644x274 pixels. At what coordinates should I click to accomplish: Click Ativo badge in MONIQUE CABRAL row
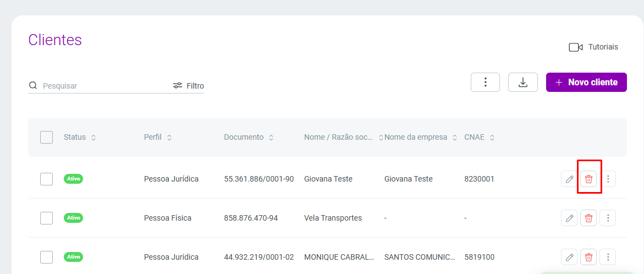(74, 257)
